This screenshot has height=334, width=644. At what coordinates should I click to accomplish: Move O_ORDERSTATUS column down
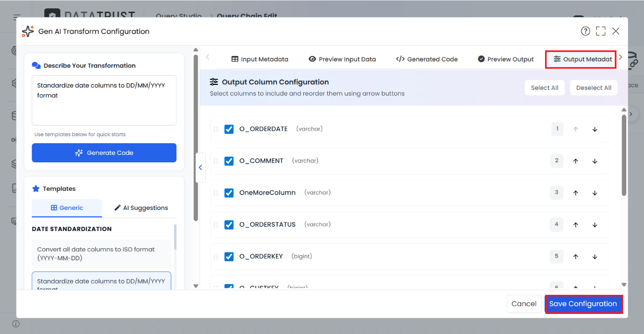tap(595, 225)
